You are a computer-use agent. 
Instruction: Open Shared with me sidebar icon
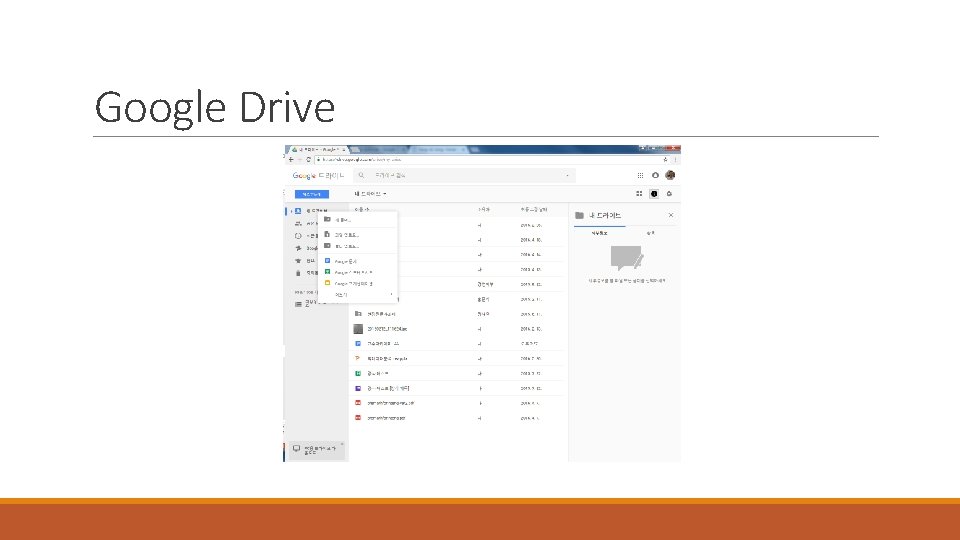[298, 223]
